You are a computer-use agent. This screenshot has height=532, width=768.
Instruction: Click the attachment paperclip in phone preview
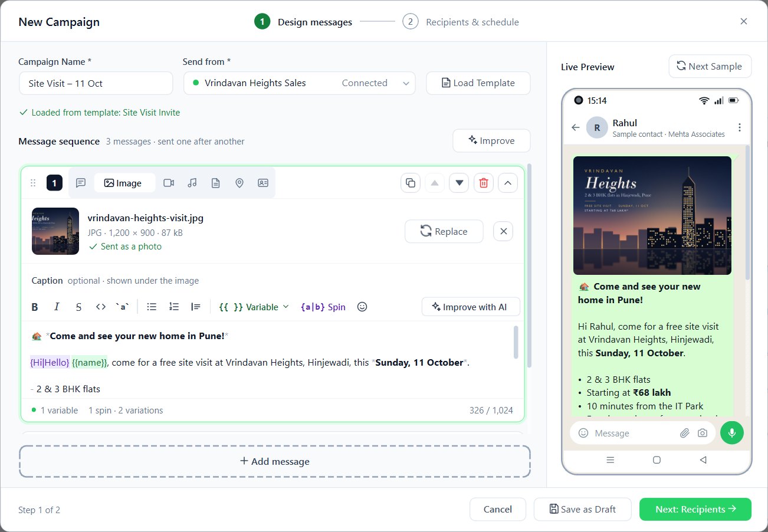click(x=684, y=433)
